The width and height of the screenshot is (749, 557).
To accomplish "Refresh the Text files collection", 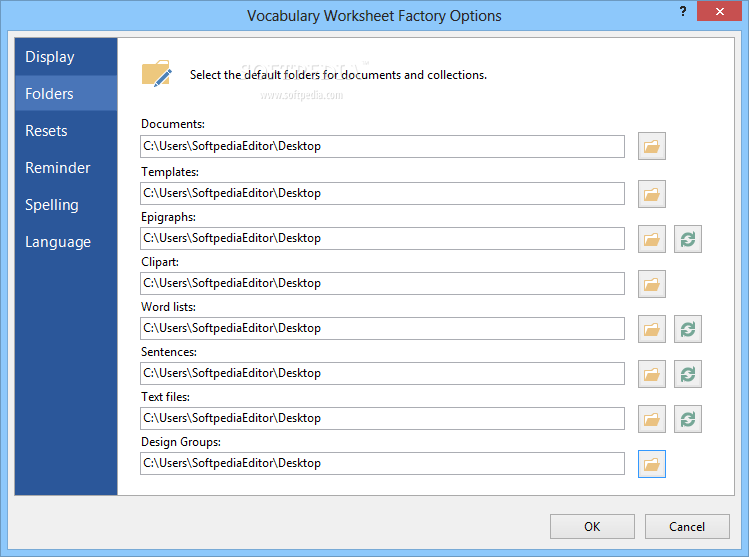I will pos(688,419).
